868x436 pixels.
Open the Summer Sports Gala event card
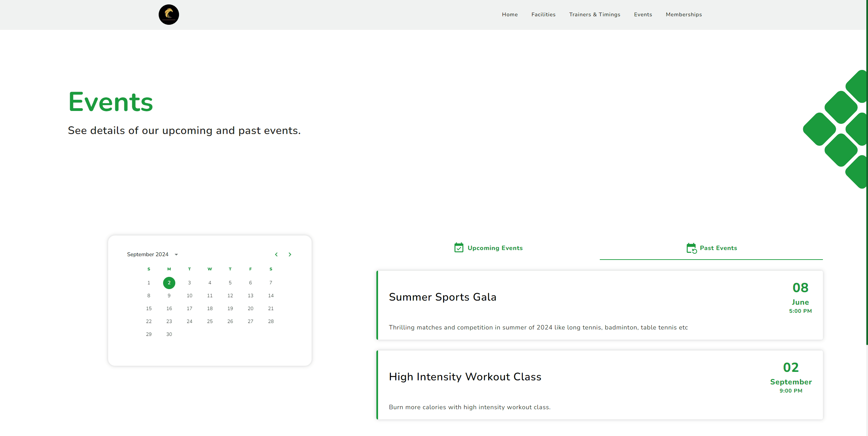click(600, 305)
